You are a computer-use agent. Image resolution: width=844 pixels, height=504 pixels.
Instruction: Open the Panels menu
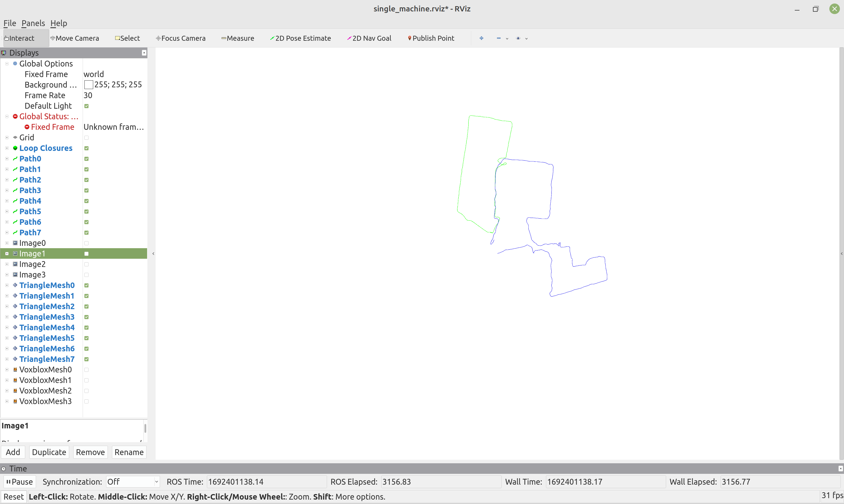[x=33, y=23]
